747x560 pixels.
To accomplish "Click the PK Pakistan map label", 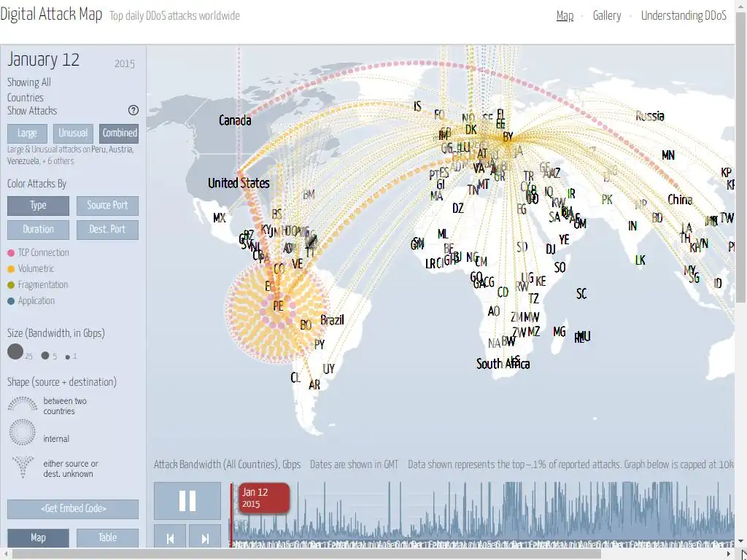I will (x=607, y=200).
